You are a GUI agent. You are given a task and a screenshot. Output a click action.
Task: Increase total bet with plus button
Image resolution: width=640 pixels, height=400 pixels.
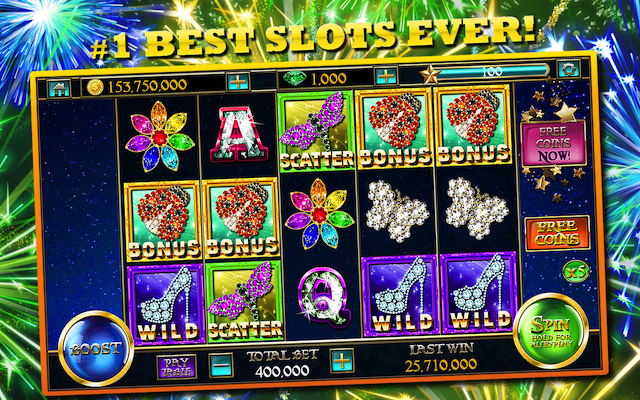[341, 360]
